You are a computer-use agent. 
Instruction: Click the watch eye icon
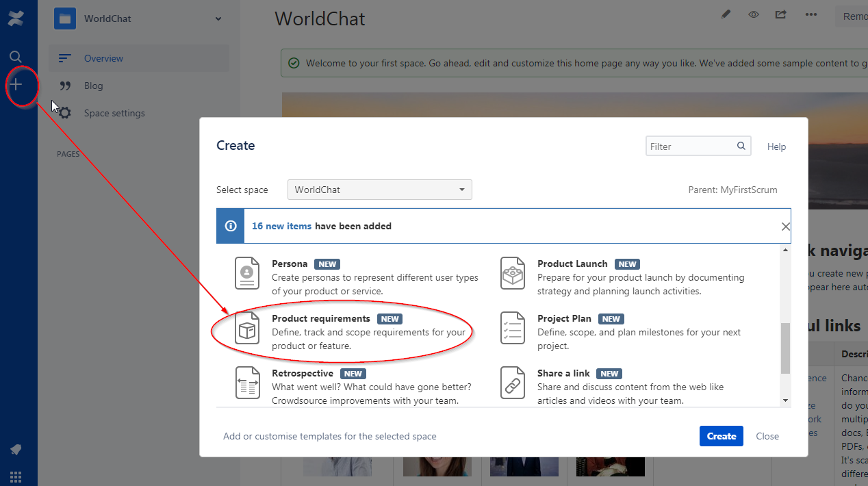pos(754,14)
